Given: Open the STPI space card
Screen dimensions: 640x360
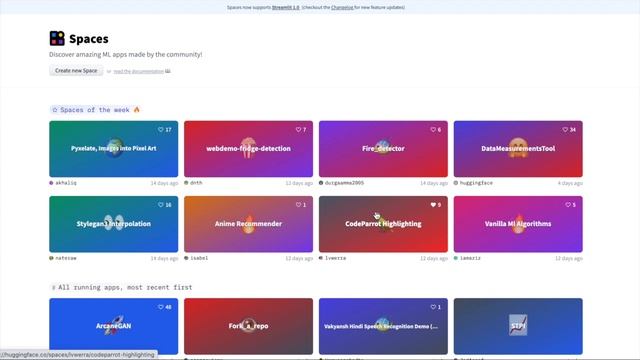Looking at the screenshot, I should 518,326.
